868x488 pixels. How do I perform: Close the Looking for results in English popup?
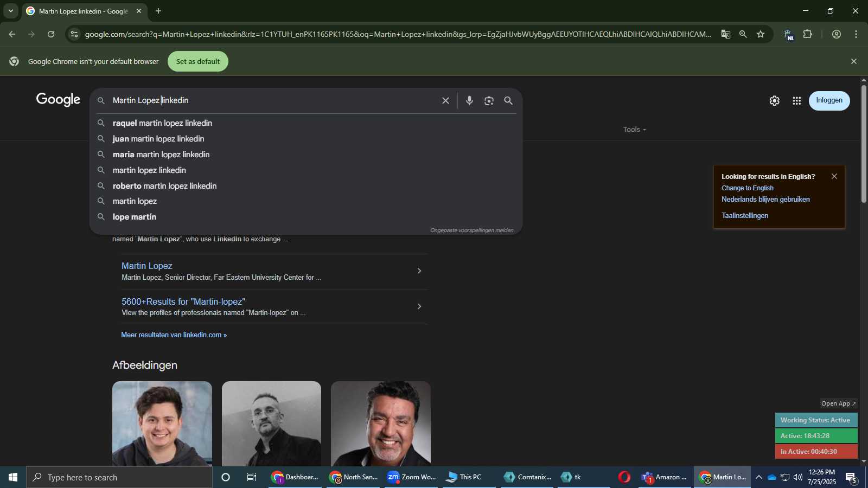click(x=834, y=176)
